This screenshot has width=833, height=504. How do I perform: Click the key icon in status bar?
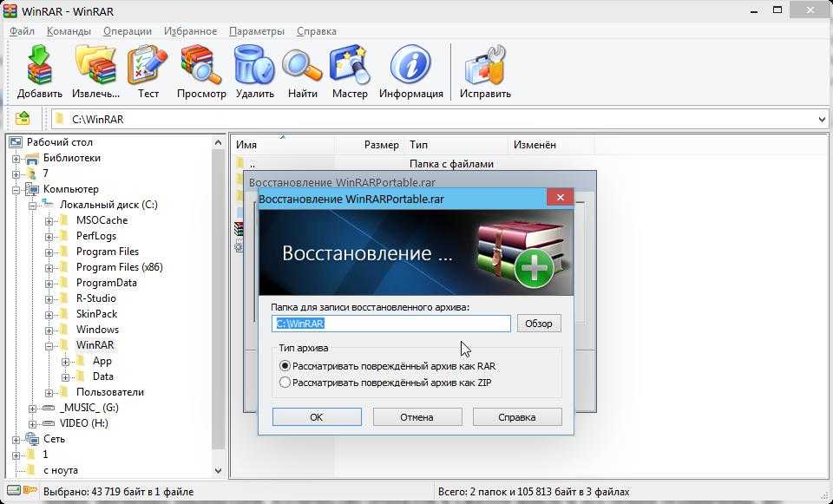[30, 490]
